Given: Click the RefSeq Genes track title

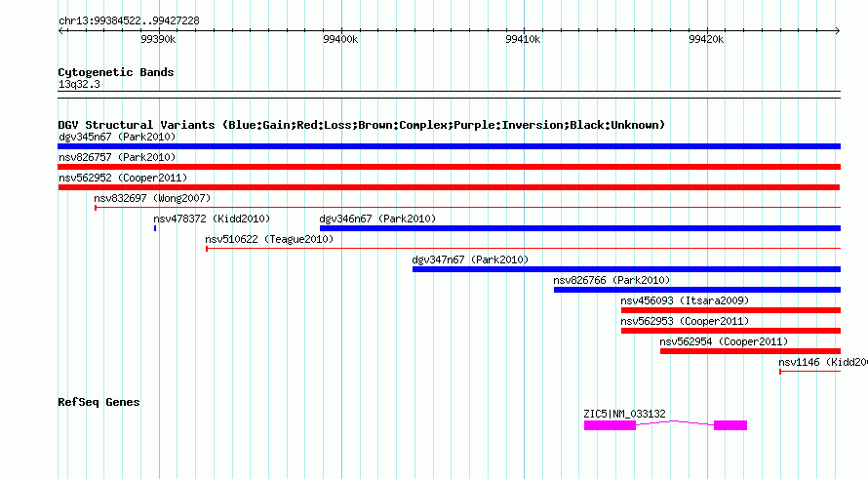Looking at the screenshot, I should (99, 402).
